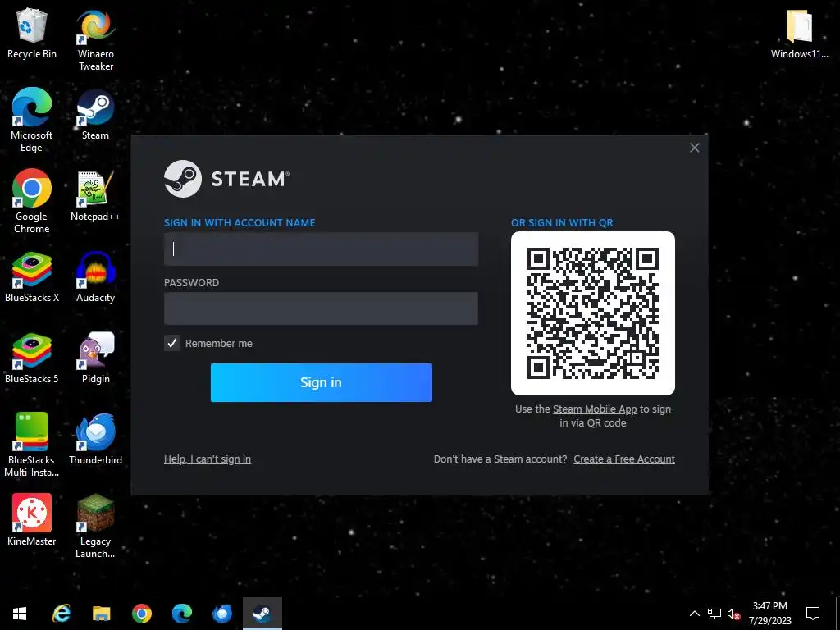Image resolution: width=840 pixels, height=630 pixels.
Task: Open File Explorer from the taskbar
Action: click(x=101, y=614)
